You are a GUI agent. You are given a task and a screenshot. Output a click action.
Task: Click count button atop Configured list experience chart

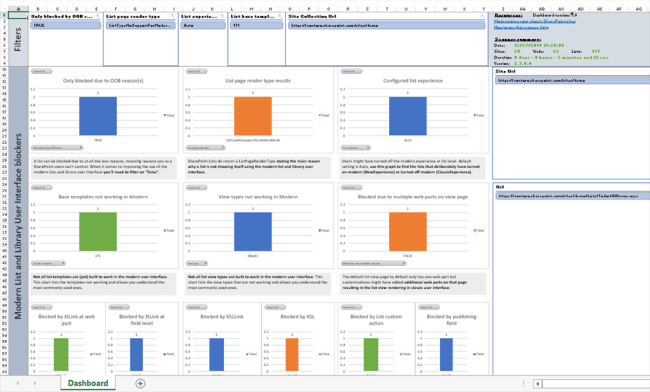[x=352, y=71]
